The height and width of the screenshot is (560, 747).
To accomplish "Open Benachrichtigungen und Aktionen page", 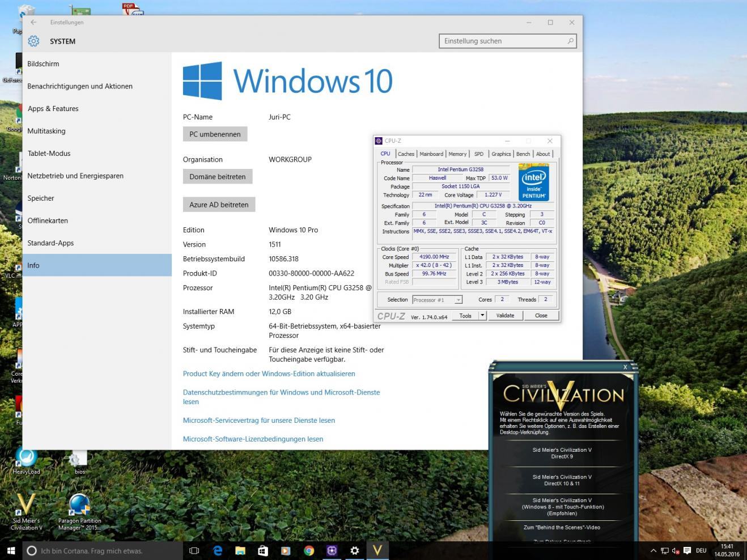I will pos(97,86).
